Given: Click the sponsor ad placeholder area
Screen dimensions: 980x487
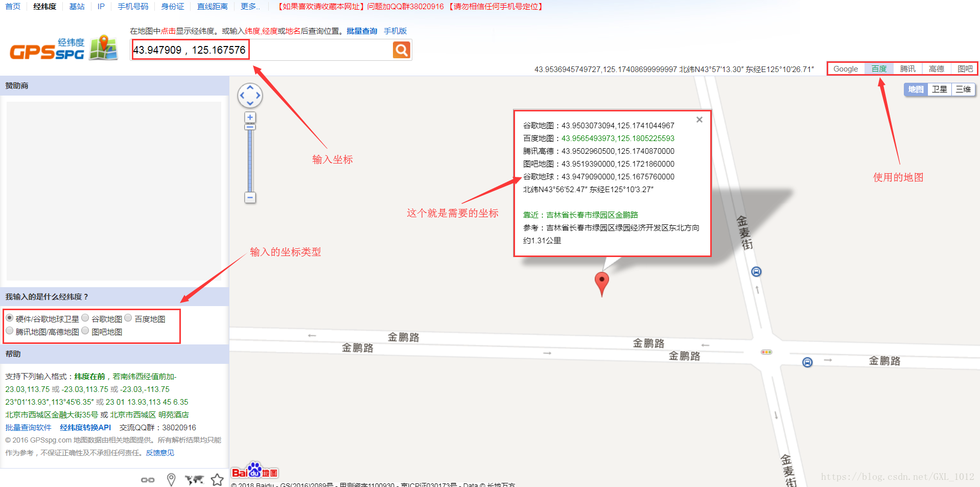Looking at the screenshot, I should coord(114,191).
